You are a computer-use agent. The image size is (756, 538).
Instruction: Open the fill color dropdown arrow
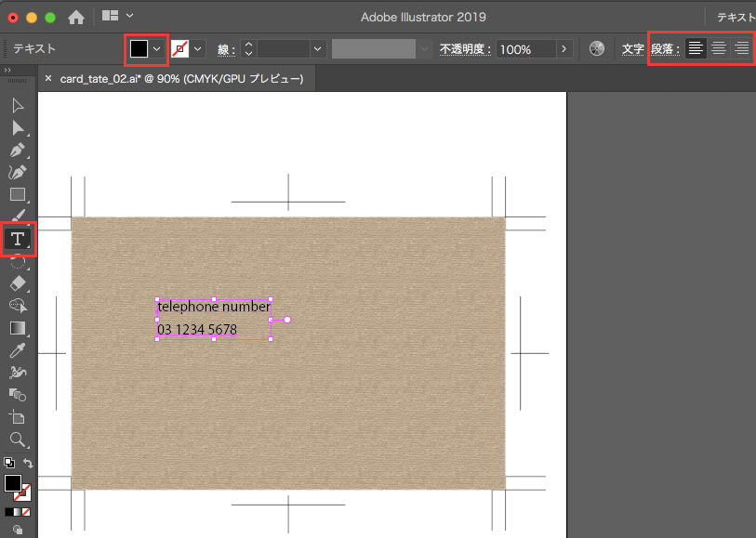coord(157,48)
